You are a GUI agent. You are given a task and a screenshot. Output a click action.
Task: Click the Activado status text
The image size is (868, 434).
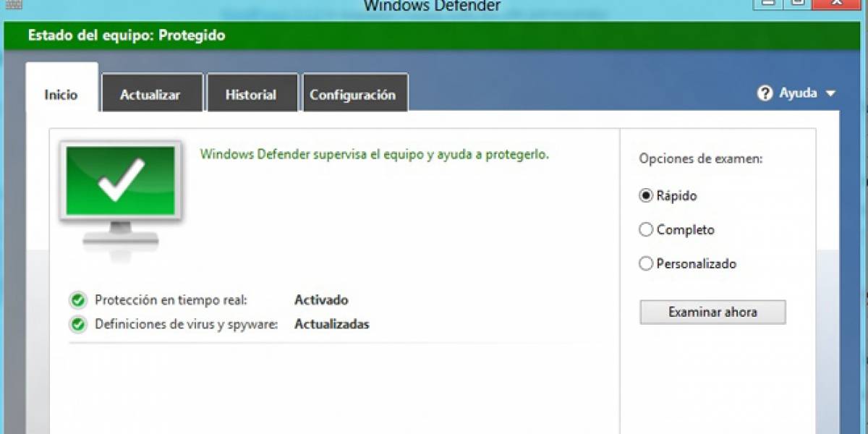pos(321,299)
